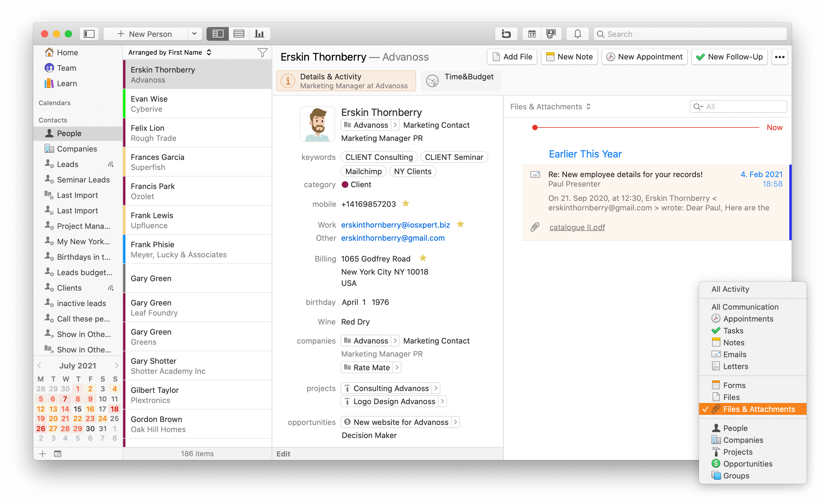Open the notifications bell
This screenshot has width=825, height=504.
[577, 34]
